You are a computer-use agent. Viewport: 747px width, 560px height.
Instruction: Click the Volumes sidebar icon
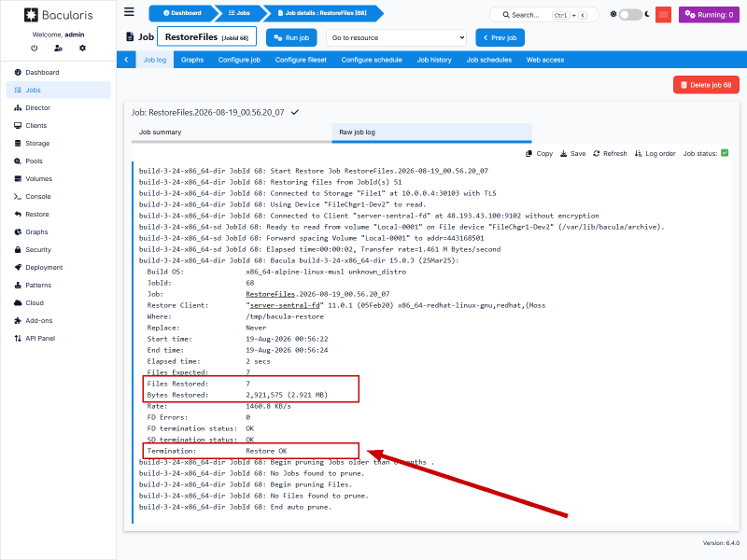pyautogui.click(x=18, y=178)
